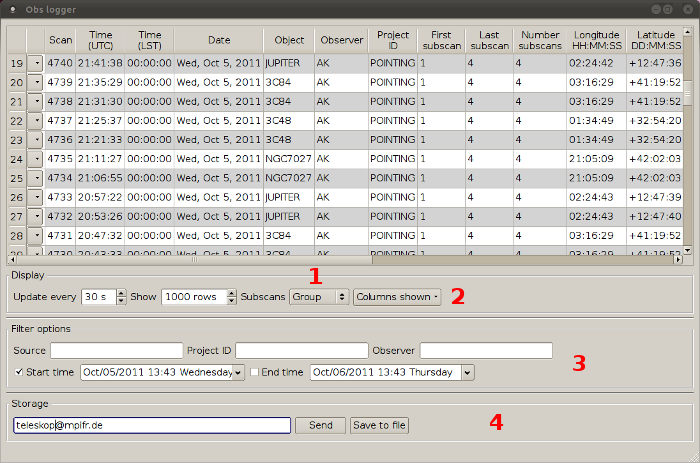Image resolution: width=700 pixels, height=463 pixels.
Task: Sort by the Object column header
Action: [x=289, y=40]
